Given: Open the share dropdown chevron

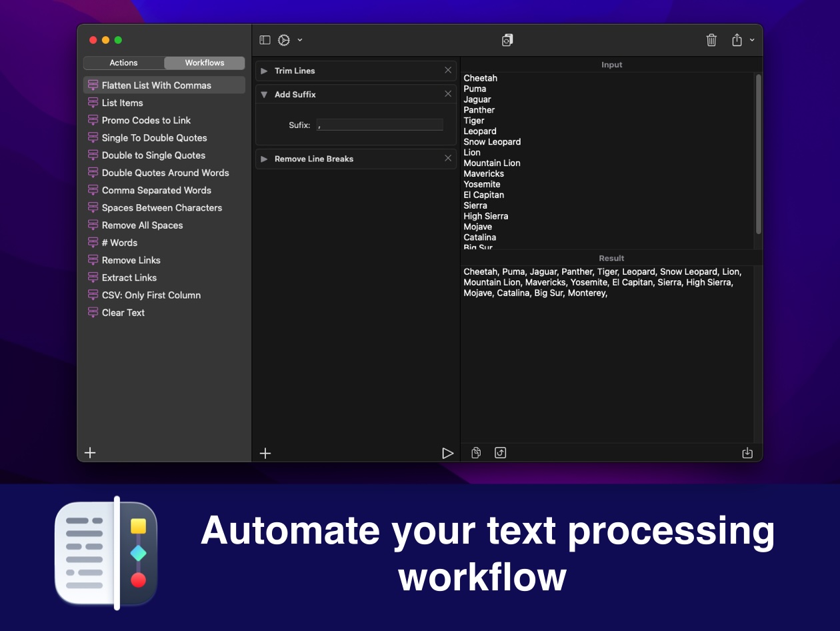Looking at the screenshot, I should 752,40.
